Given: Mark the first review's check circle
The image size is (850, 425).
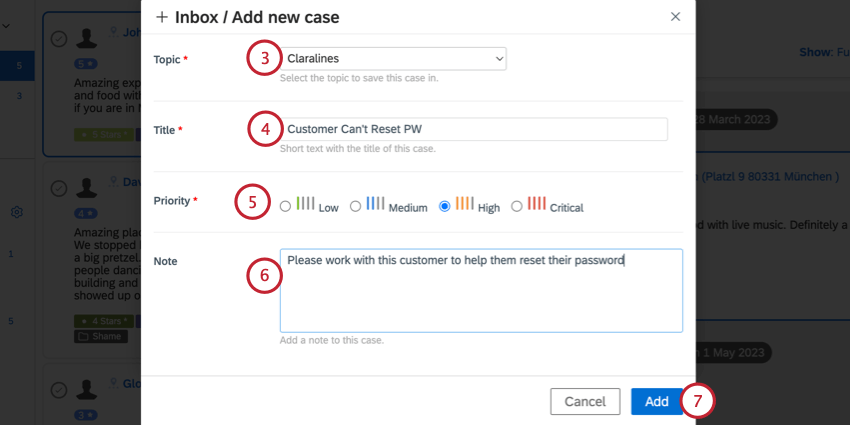Looking at the screenshot, I should (59, 38).
